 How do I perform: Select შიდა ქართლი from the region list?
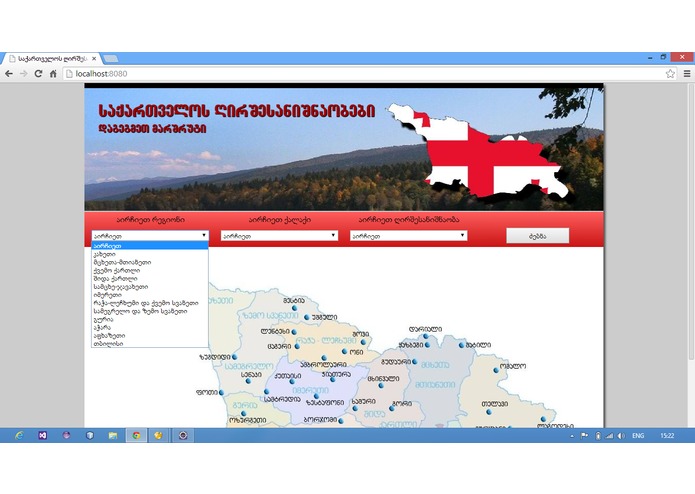pos(150,279)
